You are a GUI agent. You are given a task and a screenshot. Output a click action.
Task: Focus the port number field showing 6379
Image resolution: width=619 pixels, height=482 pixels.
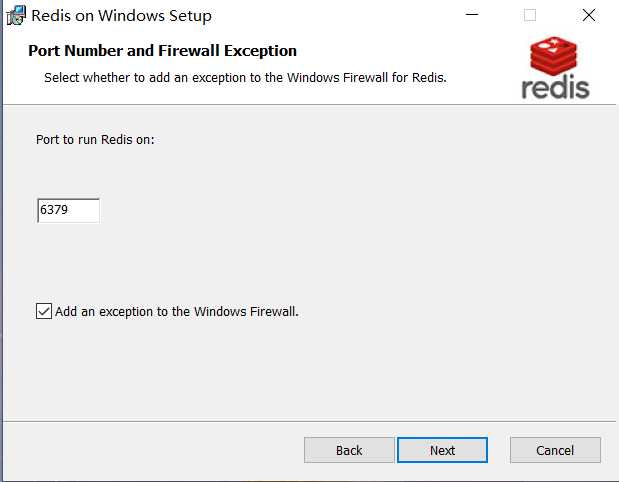tap(68, 210)
